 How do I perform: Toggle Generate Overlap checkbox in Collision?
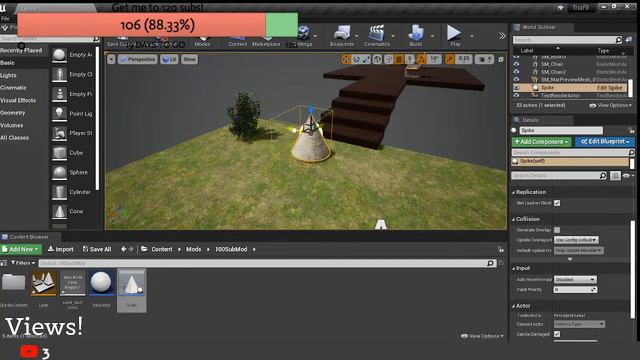[557, 230]
